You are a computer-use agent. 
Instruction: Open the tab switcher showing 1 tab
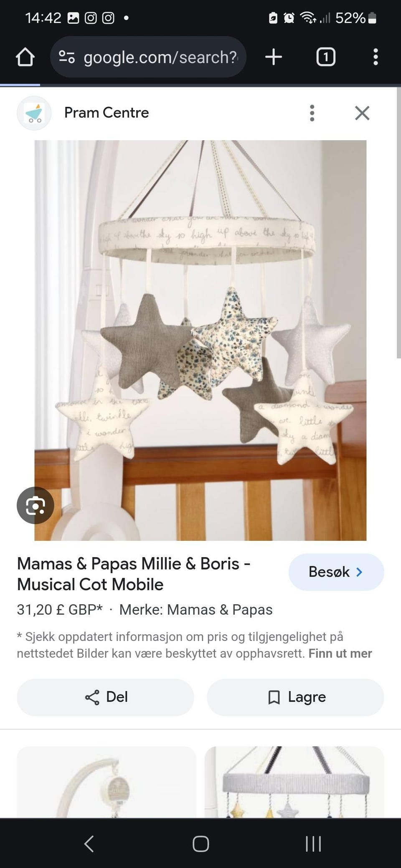[x=326, y=57]
